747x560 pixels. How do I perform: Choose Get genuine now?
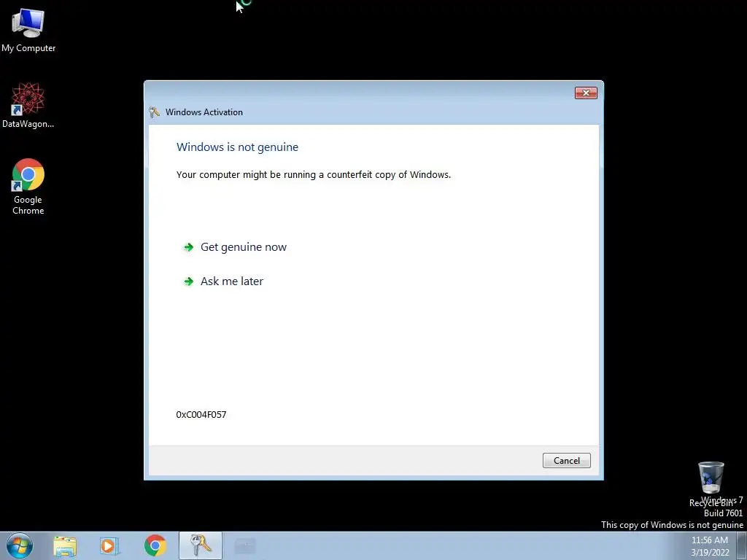pyautogui.click(x=244, y=247)
